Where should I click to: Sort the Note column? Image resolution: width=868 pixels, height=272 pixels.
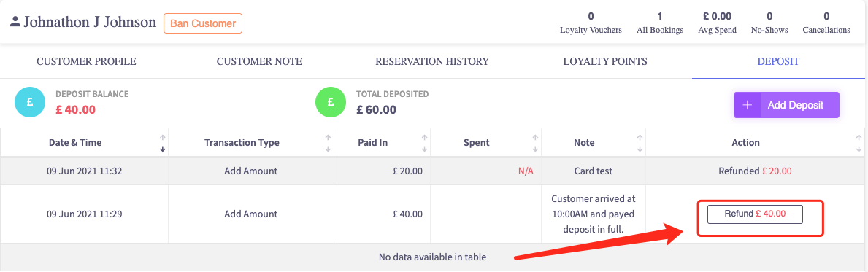(x=640, y=143)
